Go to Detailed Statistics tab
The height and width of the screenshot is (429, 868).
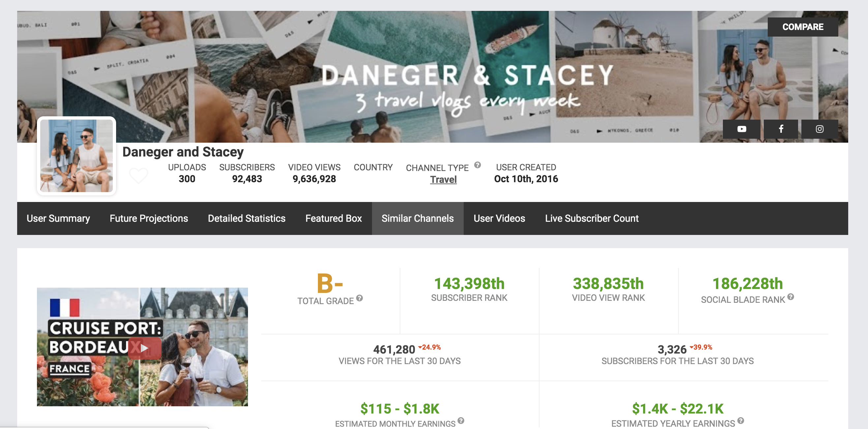[246, 218]
